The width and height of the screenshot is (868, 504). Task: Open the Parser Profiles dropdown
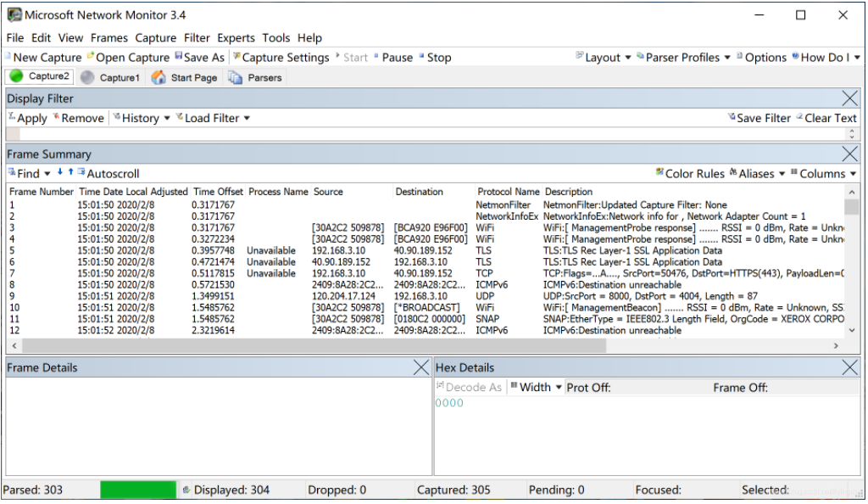tap(684, 58)
